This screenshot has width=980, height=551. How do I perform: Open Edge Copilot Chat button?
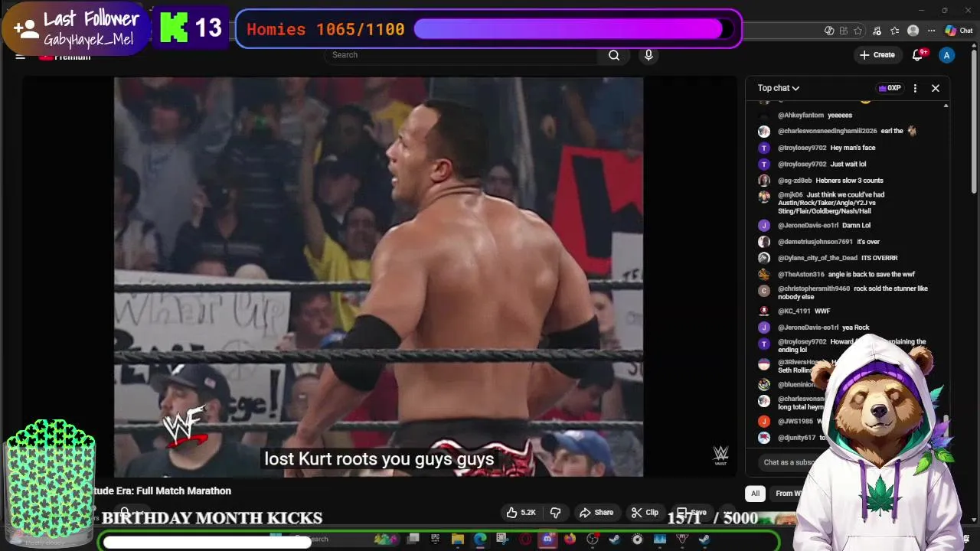pyautogui.click(x=959, y=31)
